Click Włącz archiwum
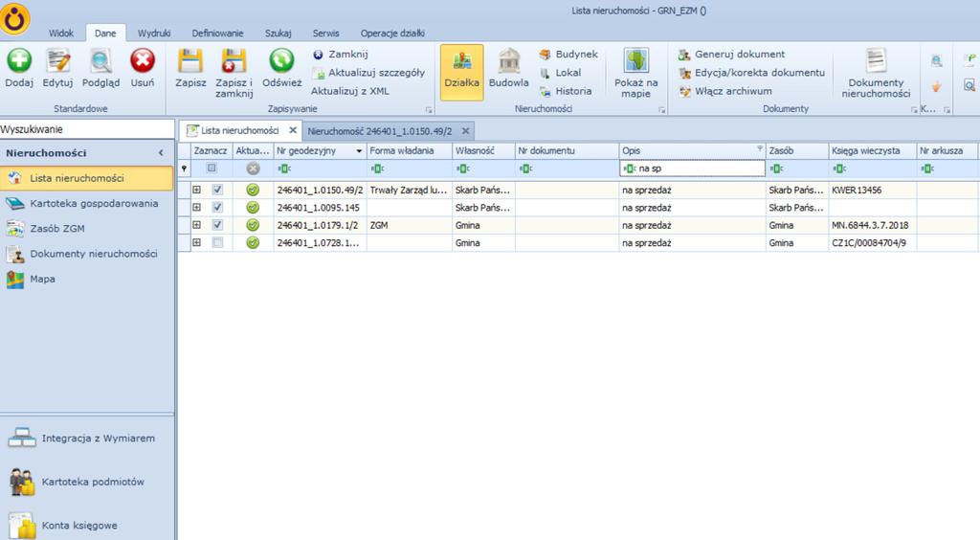The image size is (980, 540). coord(725,91)
